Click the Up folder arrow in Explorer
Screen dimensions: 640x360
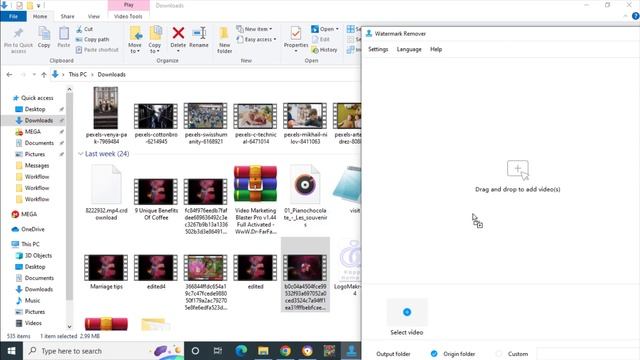(44, 75)
